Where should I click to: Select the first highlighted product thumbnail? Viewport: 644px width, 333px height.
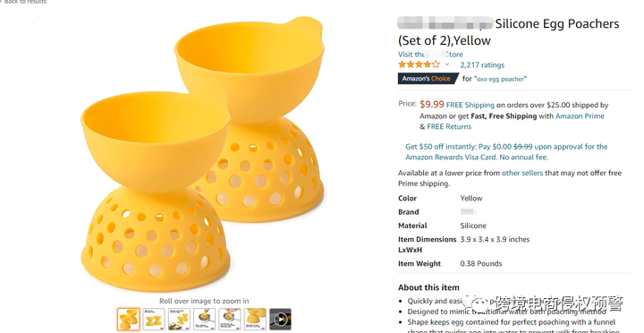pyautogui.click(x=129, y=319)
